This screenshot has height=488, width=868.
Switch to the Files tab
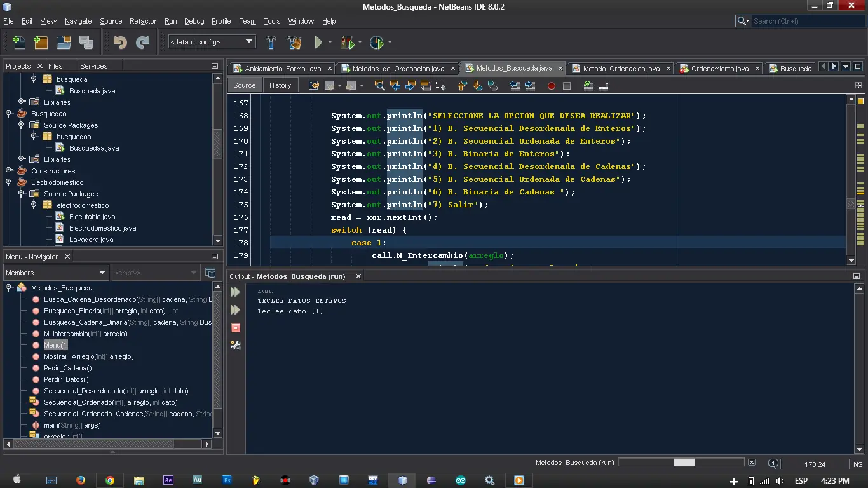pyautogui.click(x=56, y=66)
